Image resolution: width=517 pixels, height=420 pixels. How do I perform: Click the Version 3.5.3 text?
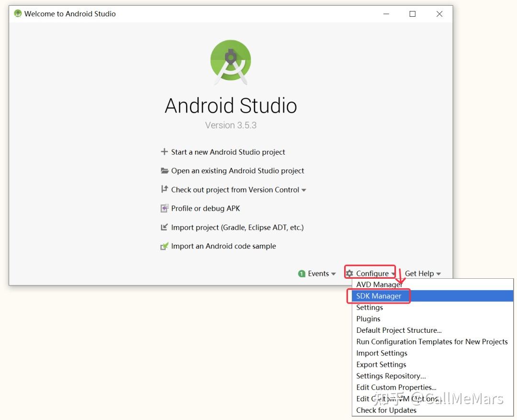pyautogui.click(x=231, y=125)
